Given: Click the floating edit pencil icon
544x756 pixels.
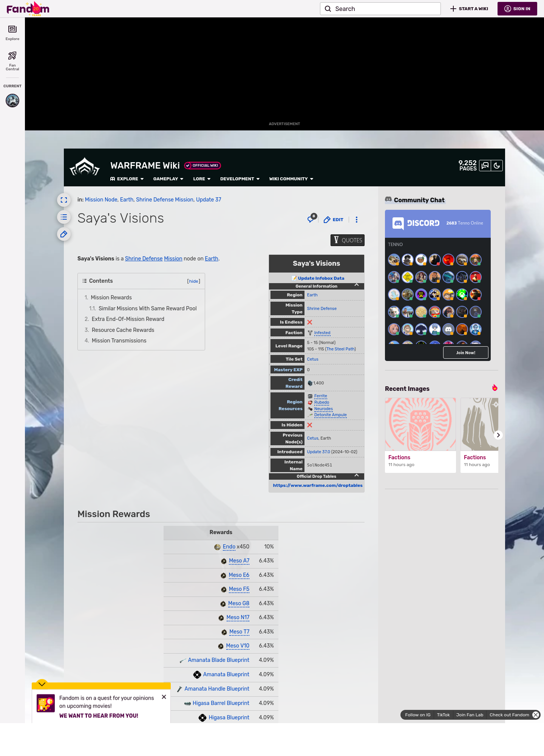Looking at the screenshot, I should [x=64, y=234].
